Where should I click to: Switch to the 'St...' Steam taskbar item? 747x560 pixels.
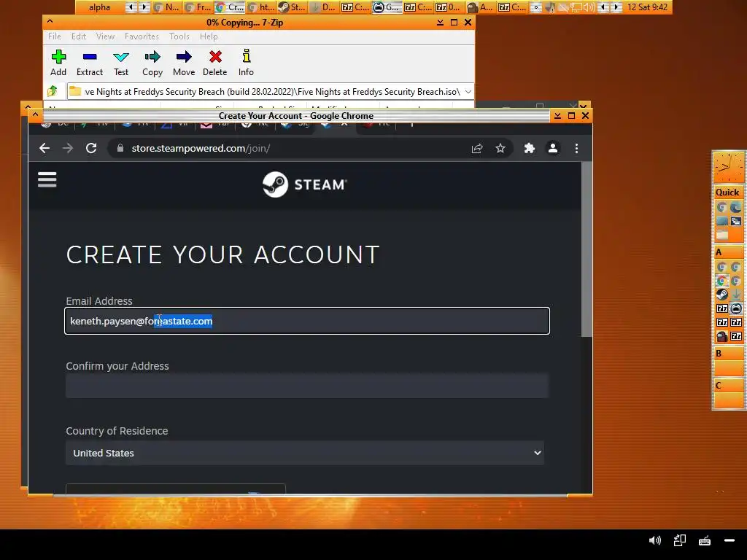(x=292, y=7)
